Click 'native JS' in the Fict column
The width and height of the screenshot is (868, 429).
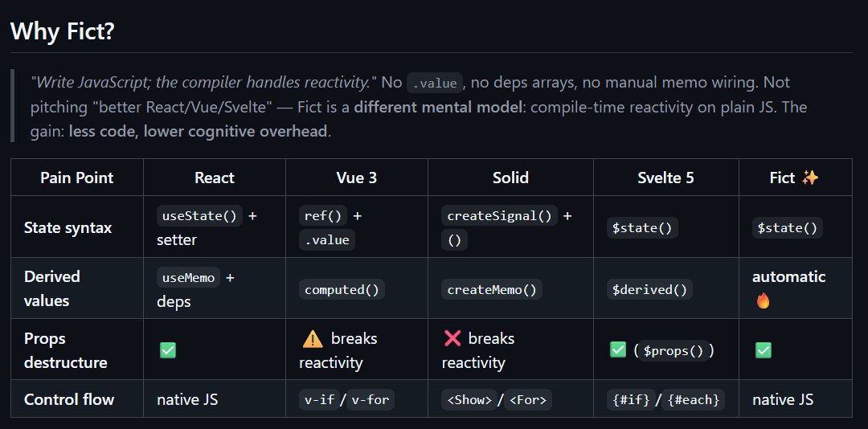pyautogui.click(x=782, y=399)
